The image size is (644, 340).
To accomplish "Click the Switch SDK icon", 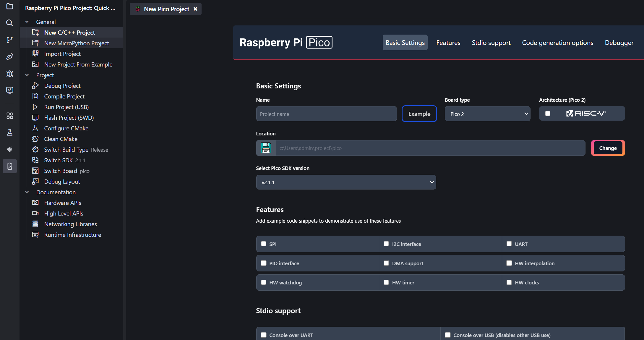I will click(35, 160).
